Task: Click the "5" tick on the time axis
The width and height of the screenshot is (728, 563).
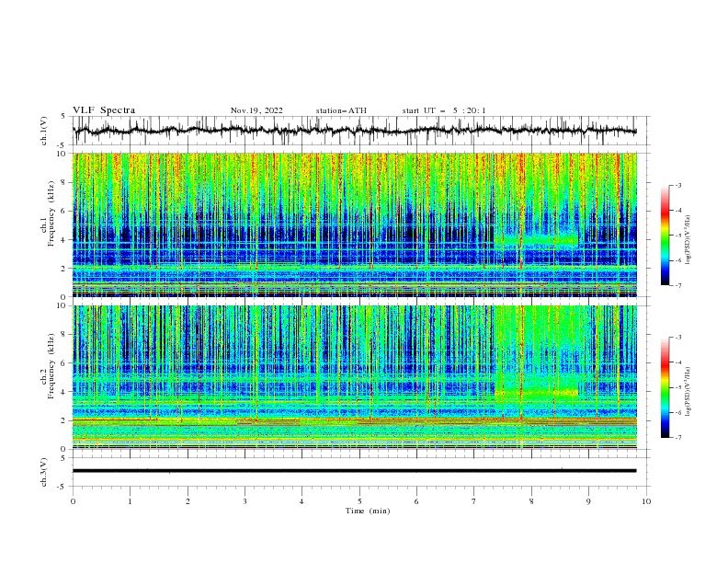Action: point(359,501)
